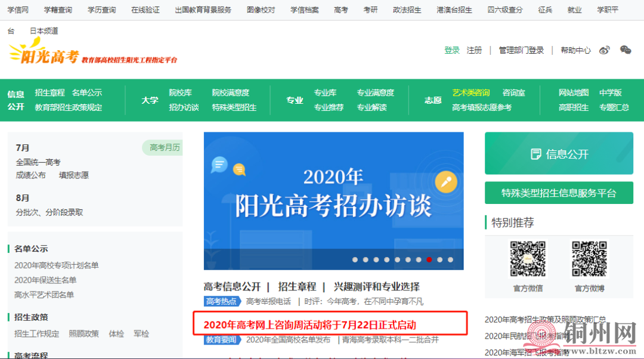Click 登录 link in header
644x359 pixels.
(x=452, y=50)
